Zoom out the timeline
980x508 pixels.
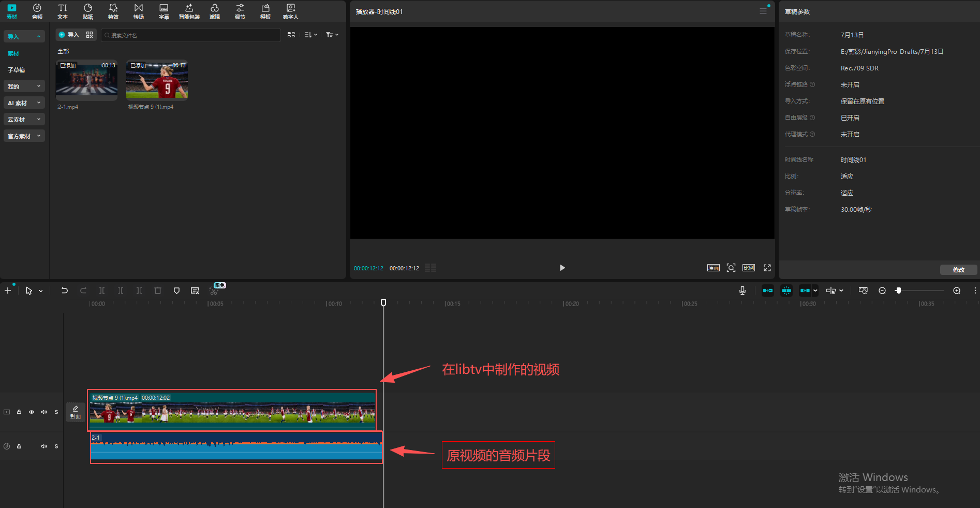[x=882, y=291]
